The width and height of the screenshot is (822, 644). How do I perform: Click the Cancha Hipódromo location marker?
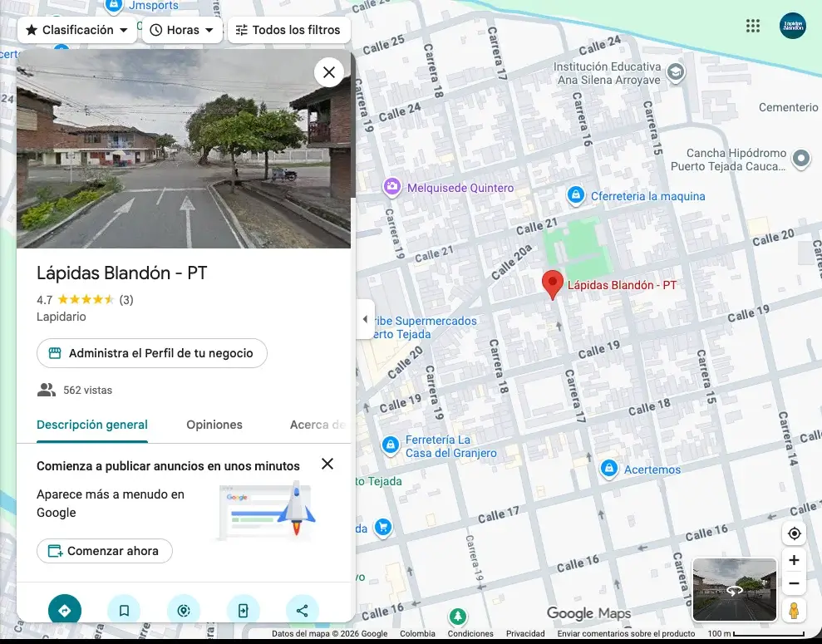pyautogui.click(x=801, y=158)
